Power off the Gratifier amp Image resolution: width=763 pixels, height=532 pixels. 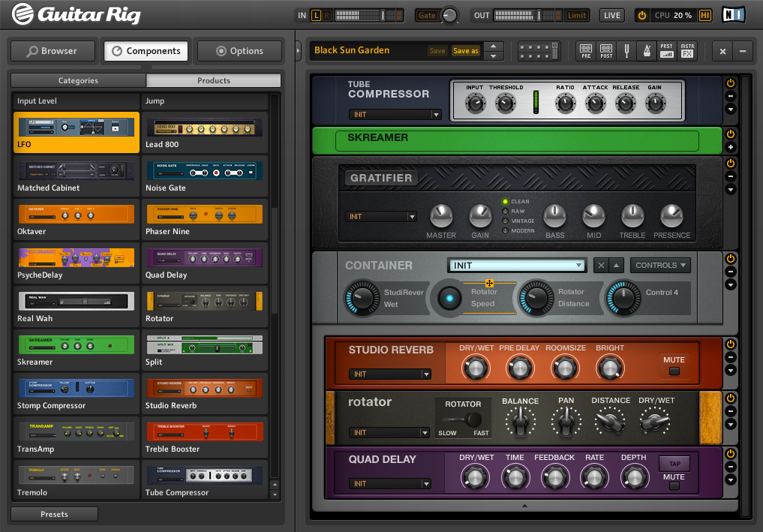[x=731, y=163]
